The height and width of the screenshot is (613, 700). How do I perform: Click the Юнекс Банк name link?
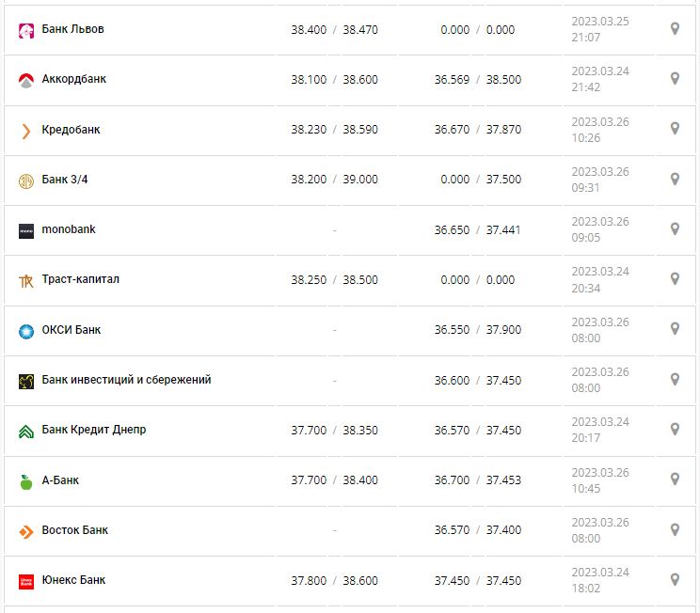pos(73,580)
